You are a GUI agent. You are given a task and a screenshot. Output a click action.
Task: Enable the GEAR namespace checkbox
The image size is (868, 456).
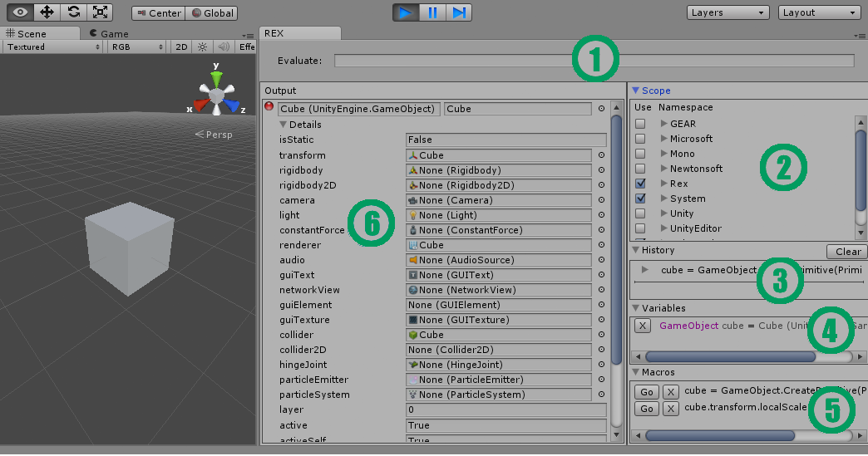640,124
